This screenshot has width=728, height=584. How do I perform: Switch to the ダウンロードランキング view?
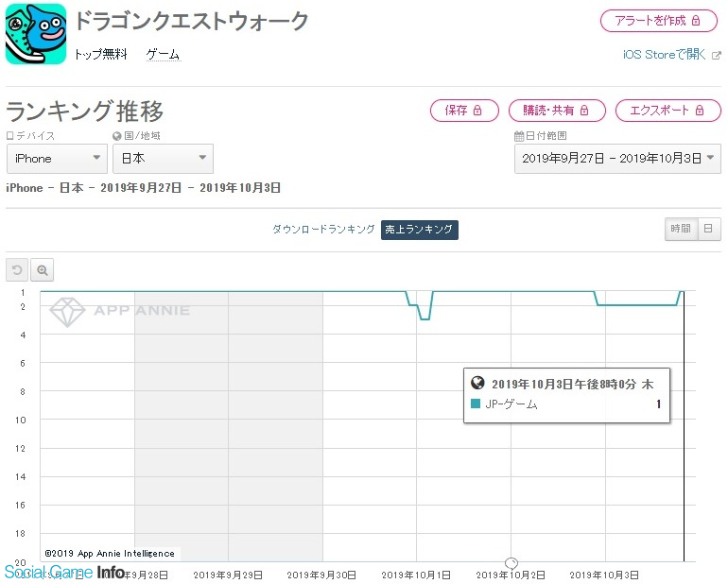click(323, 230)
